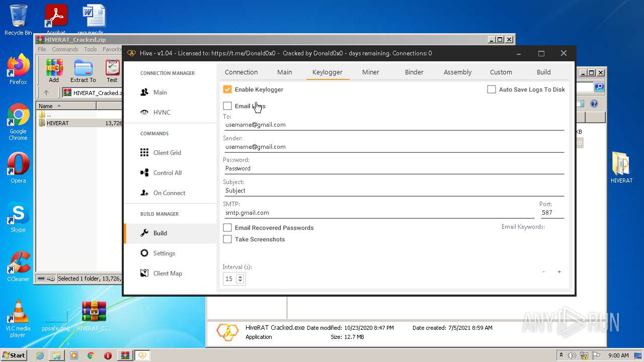Click the Subject field

(x=393, y=191)
